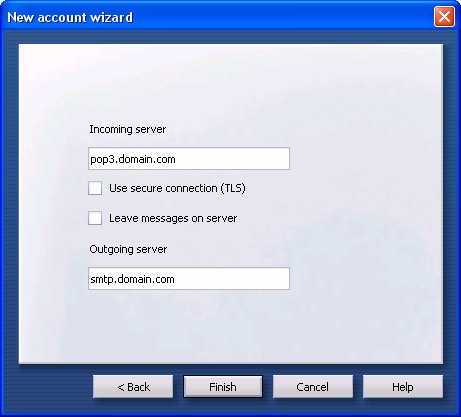Click the "New account wizard" title bar text
The image size is (461, 417).
click(70, 17)
